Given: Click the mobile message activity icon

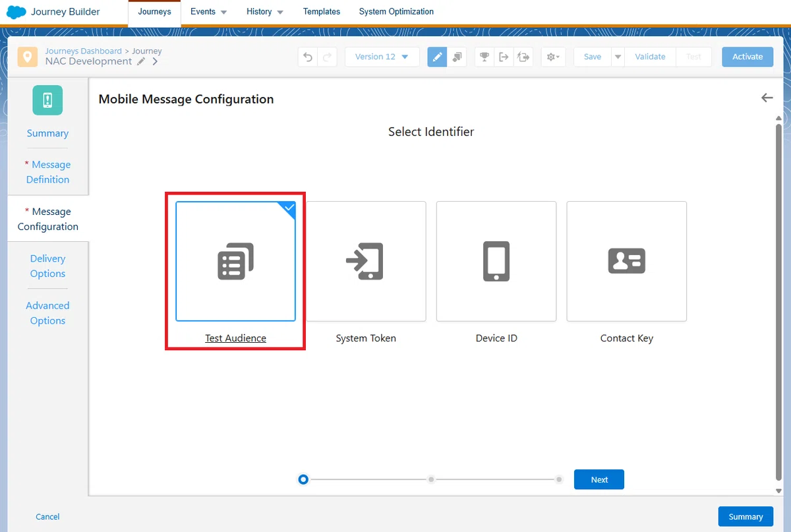Looking at the screenshot, I should 47,100.
